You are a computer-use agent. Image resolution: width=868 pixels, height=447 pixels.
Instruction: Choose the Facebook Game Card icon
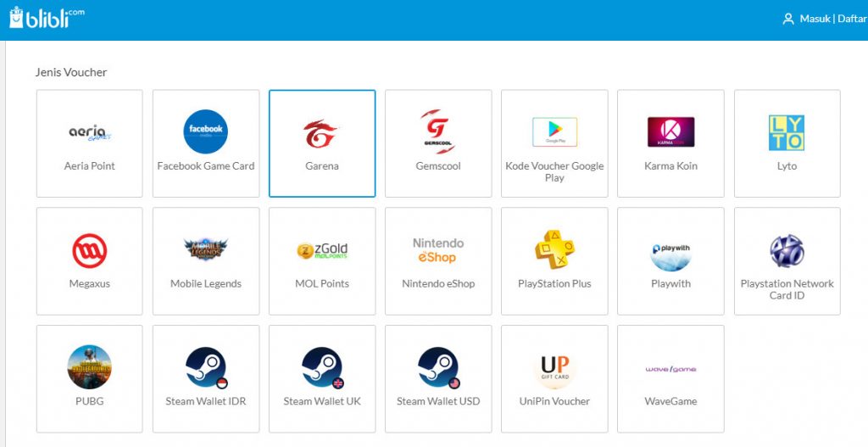coord(205,131)
